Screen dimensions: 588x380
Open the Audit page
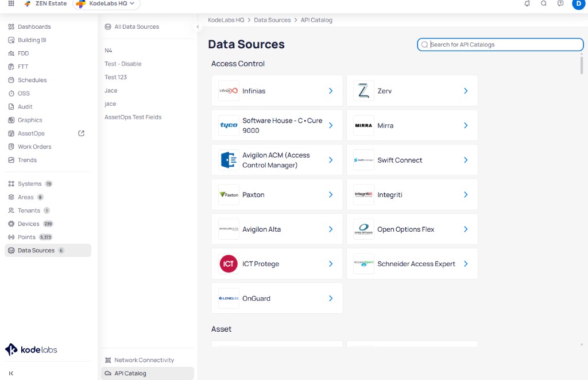(48, 106)
